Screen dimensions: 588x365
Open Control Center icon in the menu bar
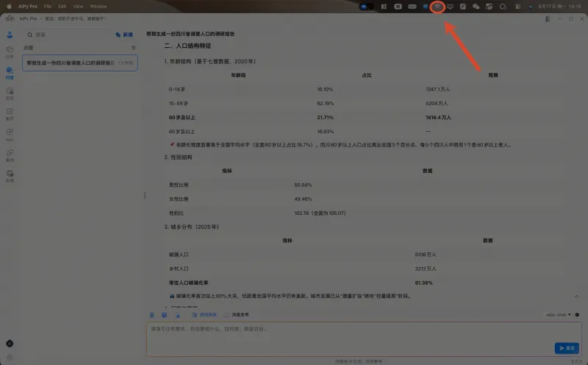coord(518,7)
